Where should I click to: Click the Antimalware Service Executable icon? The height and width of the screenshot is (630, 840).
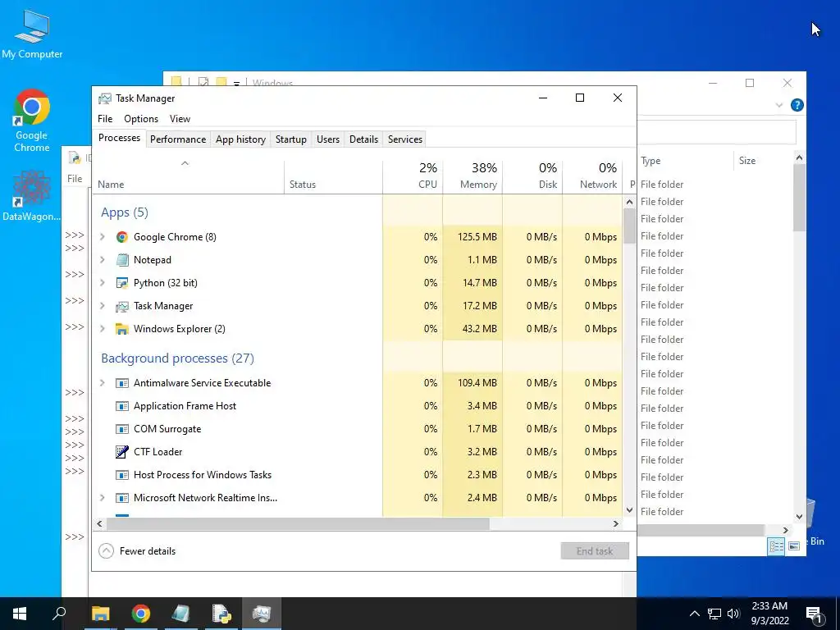pos(122,383)
